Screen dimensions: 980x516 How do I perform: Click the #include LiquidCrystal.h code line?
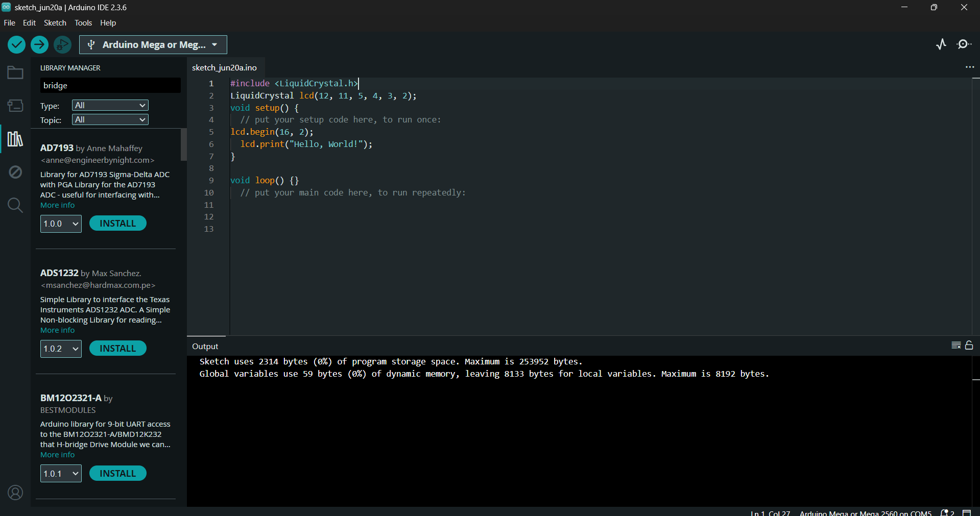point(294,83)
